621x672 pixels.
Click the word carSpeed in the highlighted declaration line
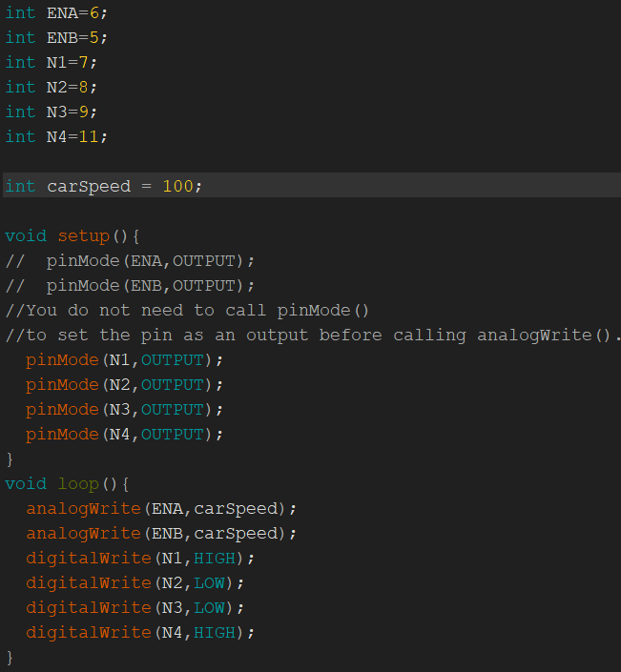(x=89, y=187)
